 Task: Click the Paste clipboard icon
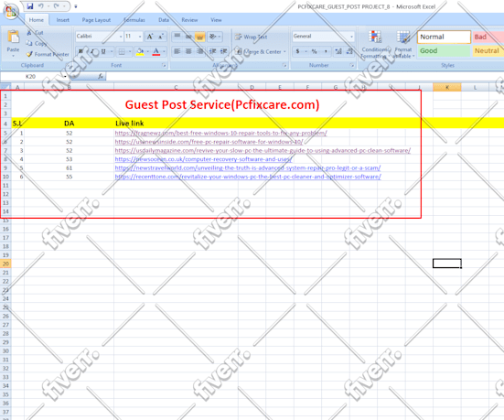13,37
